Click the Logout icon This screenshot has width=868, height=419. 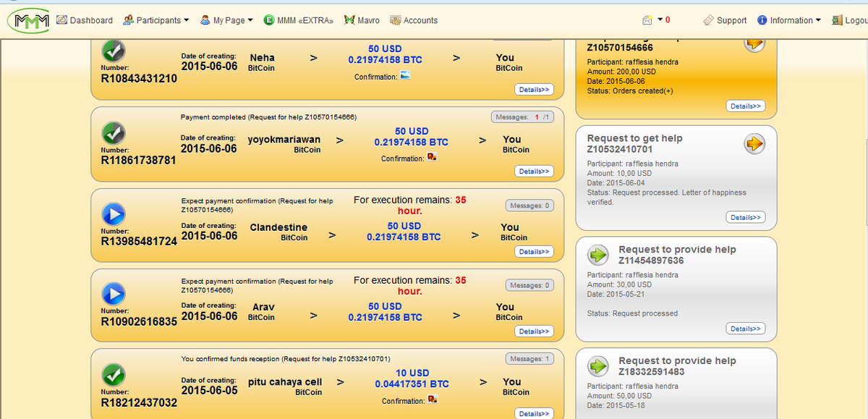tap(838, 20)
